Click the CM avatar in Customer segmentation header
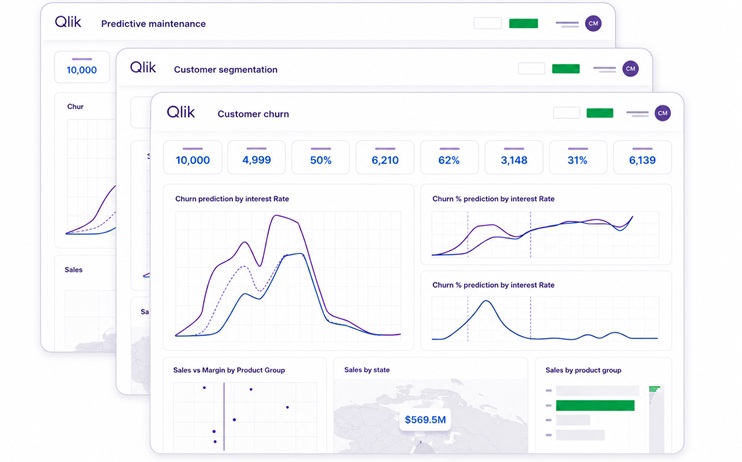This screenshot has height=462, width=742. pos(630,69)
